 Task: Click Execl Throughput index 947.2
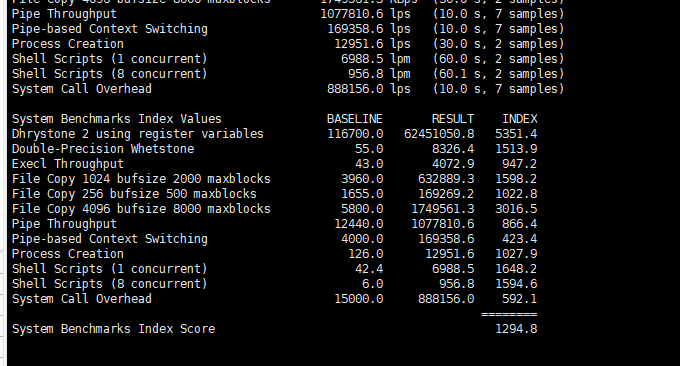coord(520,164)
